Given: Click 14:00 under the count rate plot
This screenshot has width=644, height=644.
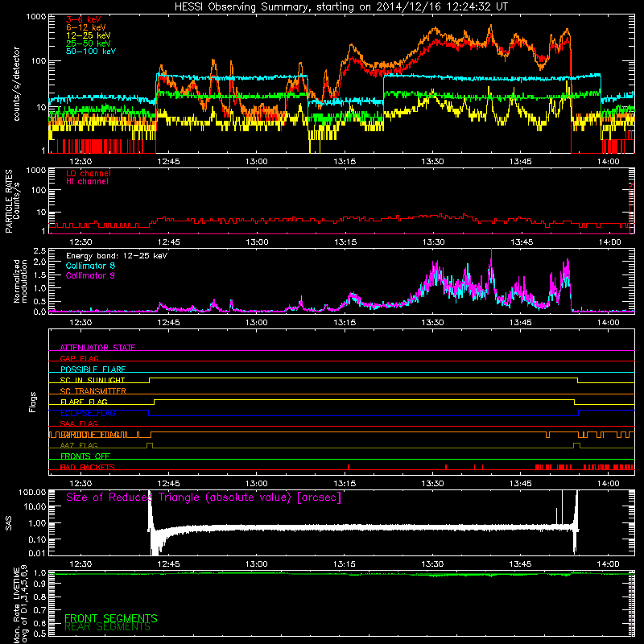Looking at the screenshot, I should 609,162.
